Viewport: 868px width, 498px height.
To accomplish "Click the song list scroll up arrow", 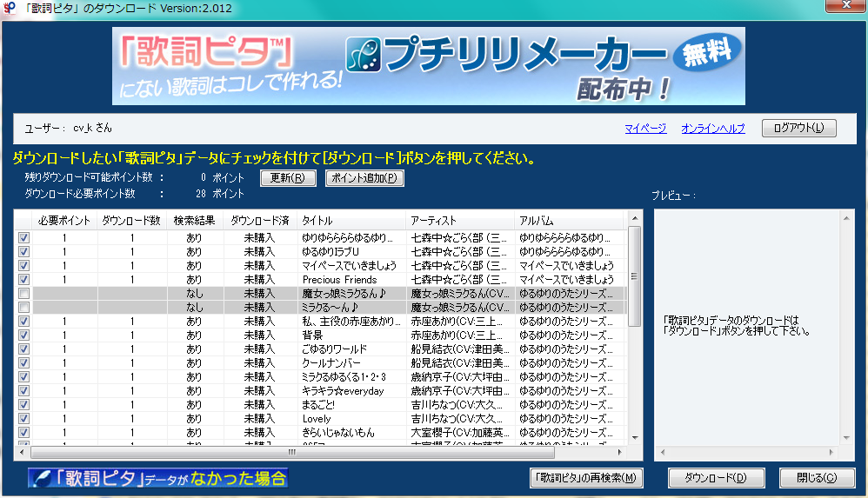I will 635,218.
